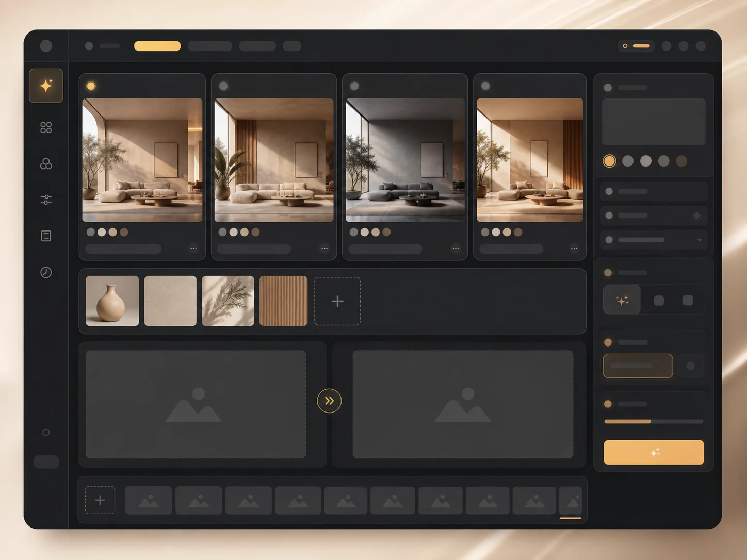Open the four-square grid view in sidebar
The width and height of the screenshot is (747, 560).
(x=46, y=127)
